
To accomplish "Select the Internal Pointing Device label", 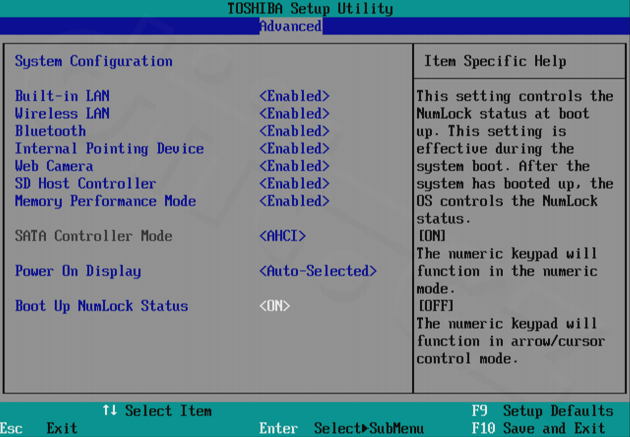I will tap(109, 149).
